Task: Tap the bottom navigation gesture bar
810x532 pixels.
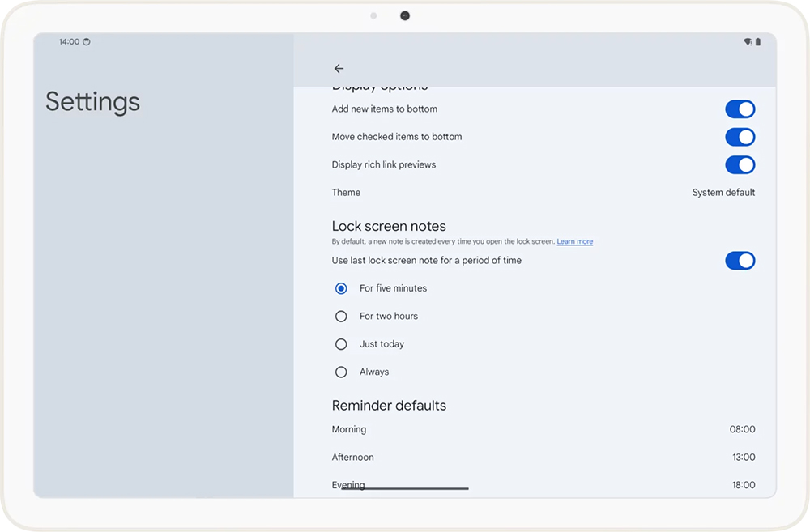Action: (x=404, y=488)
